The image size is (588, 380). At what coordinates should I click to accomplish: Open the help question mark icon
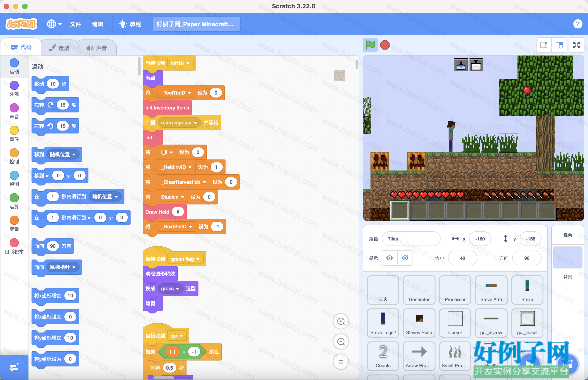(578, 24)
